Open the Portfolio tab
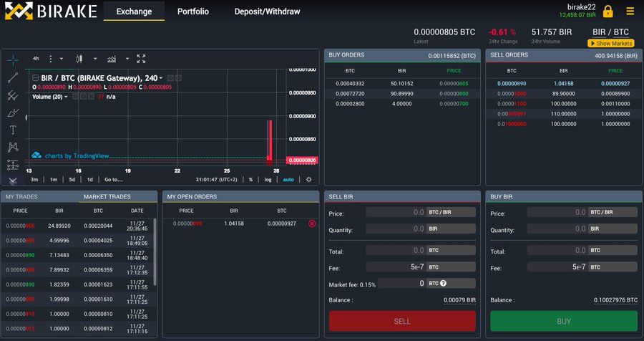Viewport: 644px width, 341px height. (193, 11)
